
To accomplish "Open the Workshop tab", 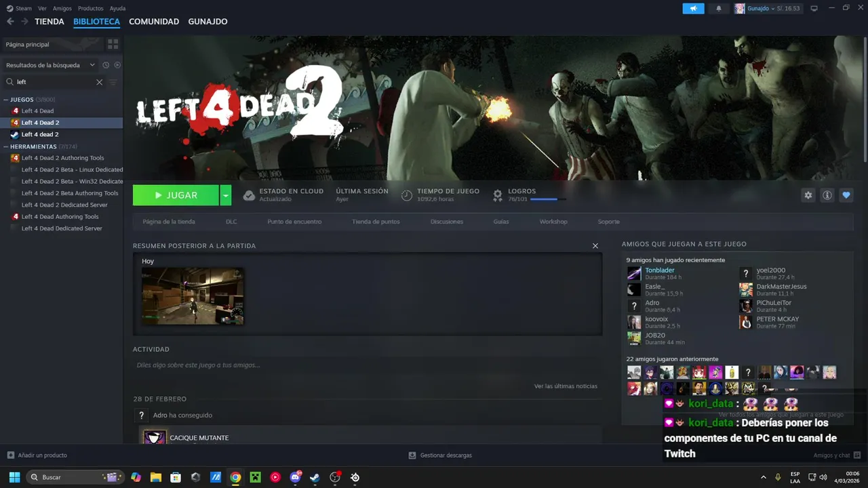I will point(553,222).
